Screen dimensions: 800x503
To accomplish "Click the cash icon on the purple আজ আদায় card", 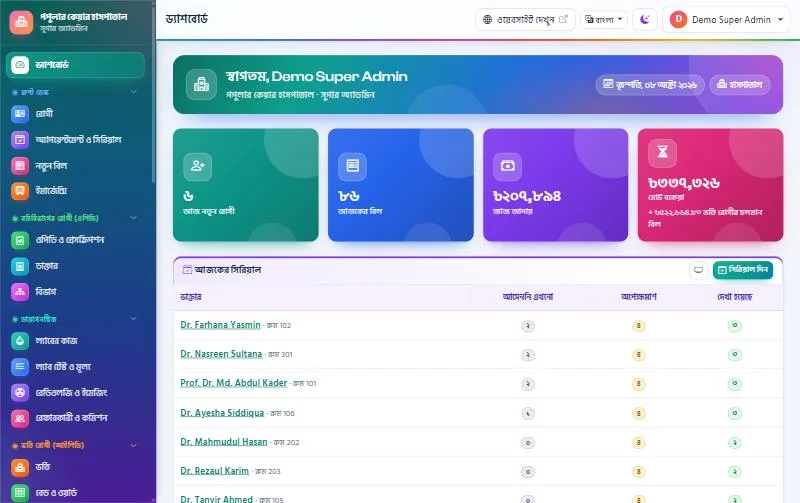I will click(x=508, y=166).
